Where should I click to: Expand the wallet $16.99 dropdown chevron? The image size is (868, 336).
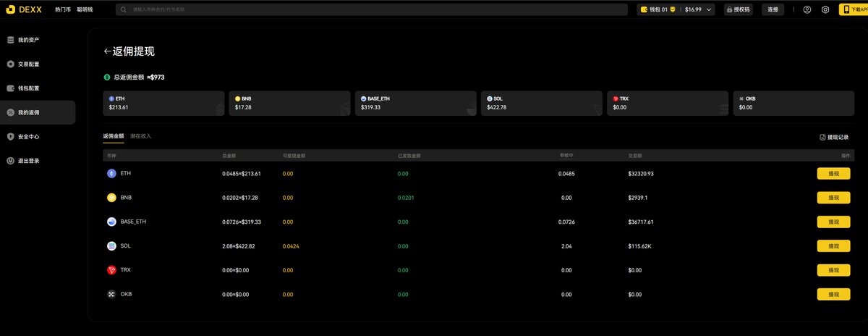pos(708,9)
